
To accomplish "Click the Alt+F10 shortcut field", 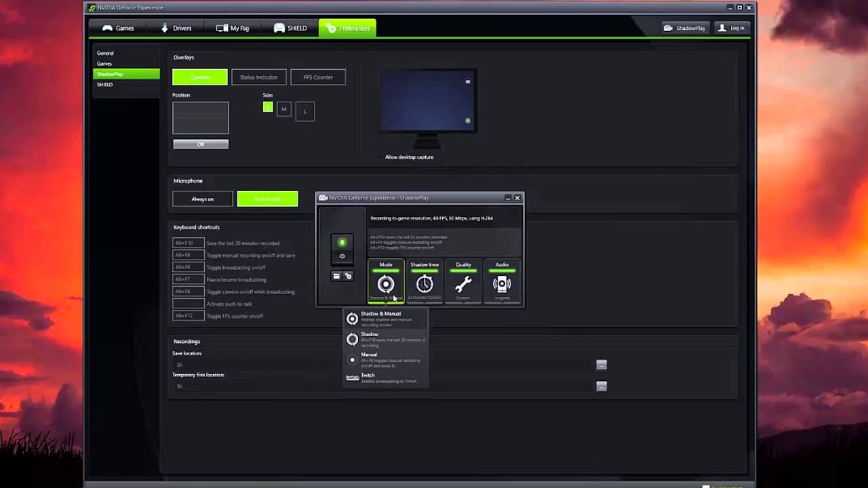I will (188, 243).
